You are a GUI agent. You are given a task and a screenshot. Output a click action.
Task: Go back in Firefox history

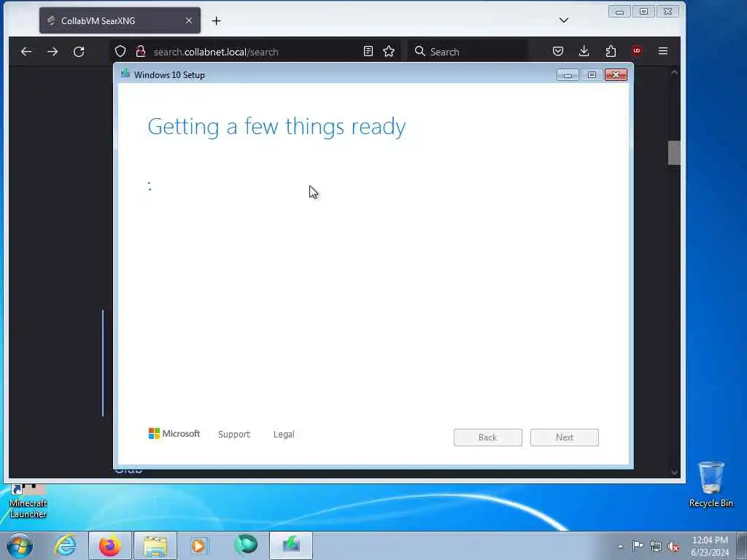pyautogui.click(x=26, y=52)
